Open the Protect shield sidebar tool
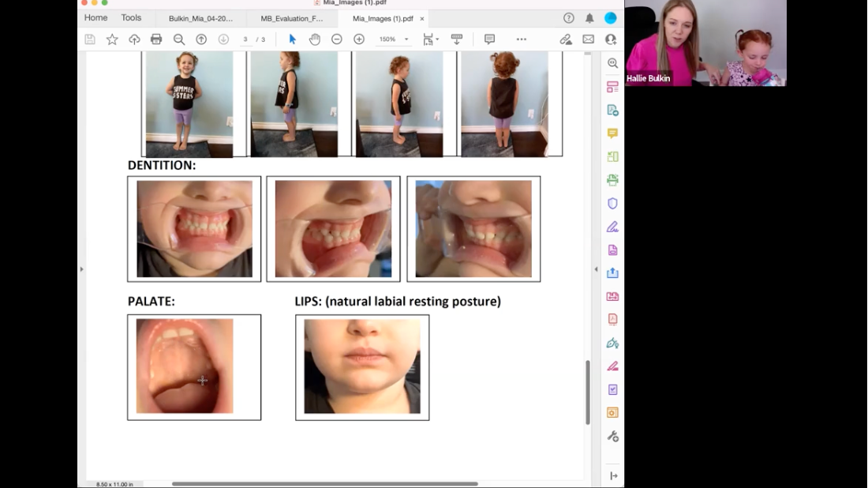 [x=613, y=203]
